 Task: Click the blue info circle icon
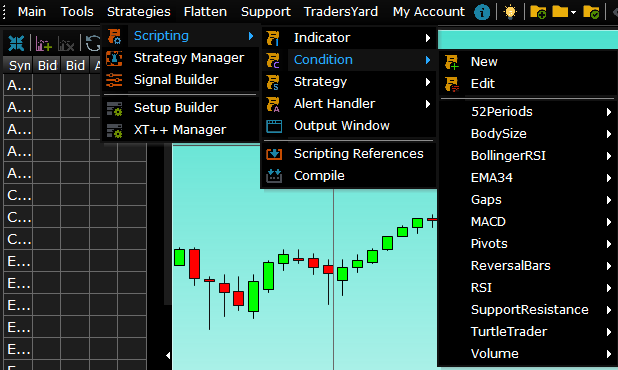tap(482, 12)
